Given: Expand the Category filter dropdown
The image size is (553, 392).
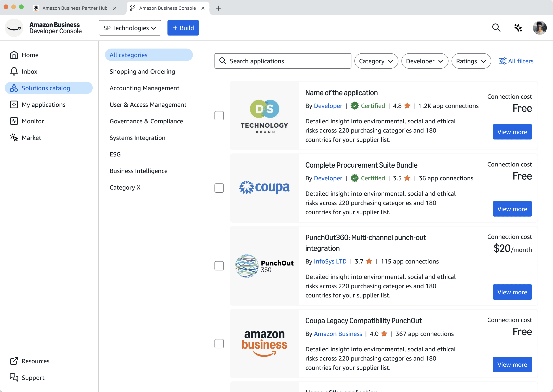Looking at the screenshot, I should 376,61.
